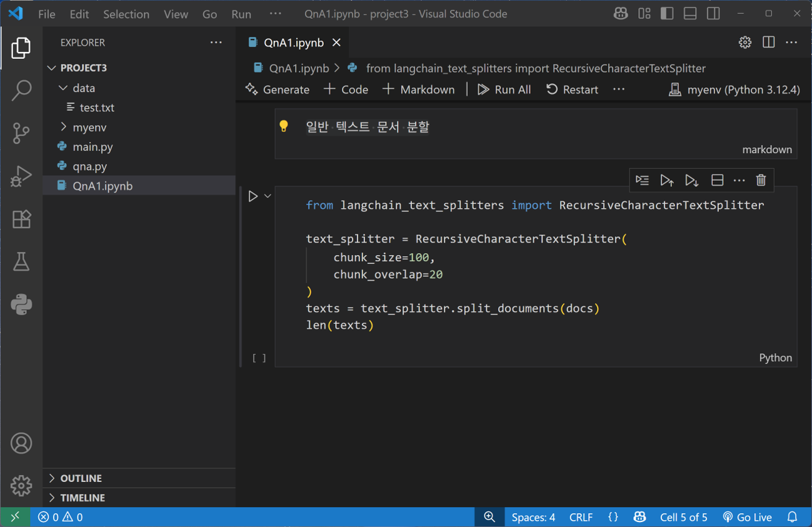812x527 pixels.
Task: Open the Python extension view
Action: tap(21, 304)
